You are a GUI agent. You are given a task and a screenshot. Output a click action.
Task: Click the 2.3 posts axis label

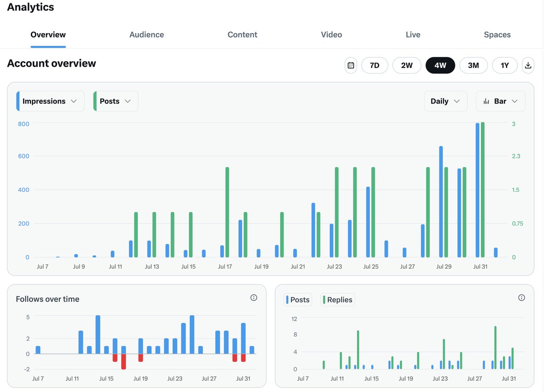516,156
